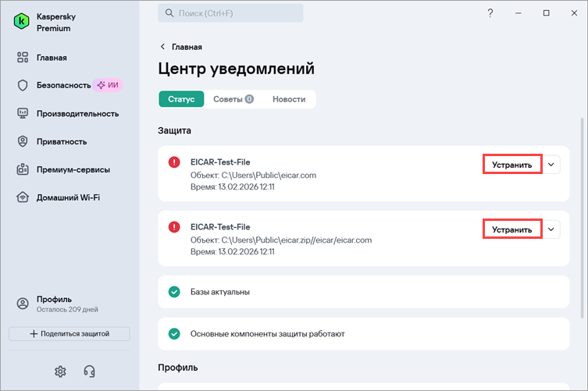
Task: Expand dropdown arrow for eicar.zip threat
Action: 551,229
